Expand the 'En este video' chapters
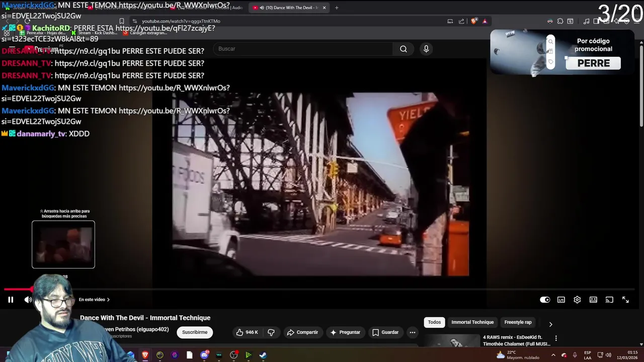 click(x=94, y=300)
